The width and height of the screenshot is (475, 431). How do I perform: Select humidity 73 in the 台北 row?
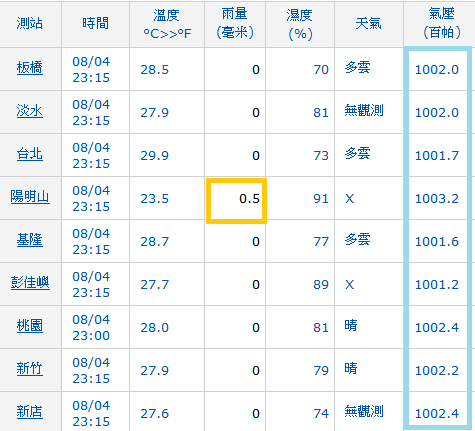pos(321,156)
